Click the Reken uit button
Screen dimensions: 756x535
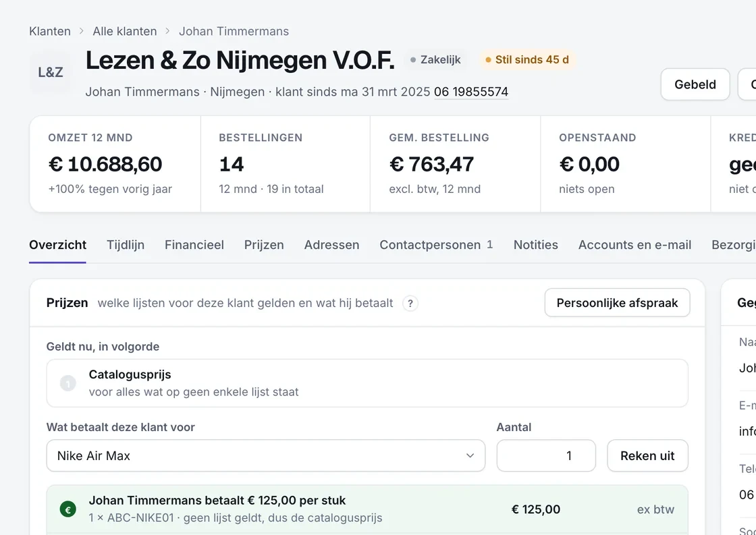tap(647, 455)
